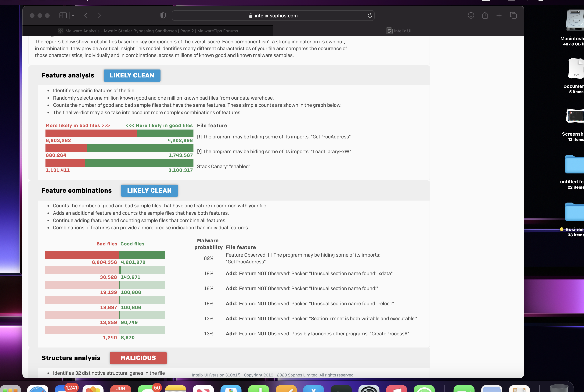
Task: Open a new tab with plus icon
Action: tap(499, 16)
